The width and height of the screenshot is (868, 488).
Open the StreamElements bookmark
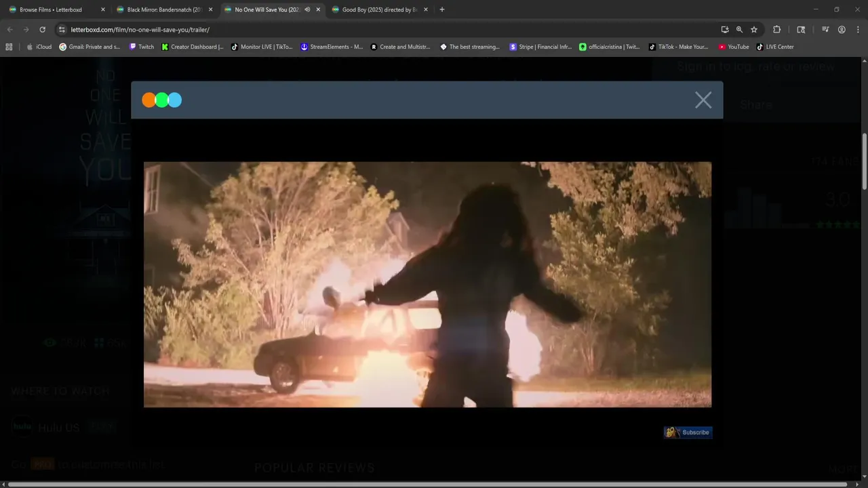(332, 47)
